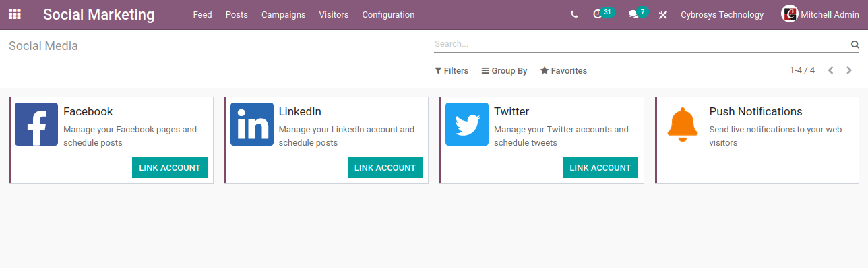Click the Push Notifications card title
The height and width of the screenshot is (268, 868).
coord(755,111)
